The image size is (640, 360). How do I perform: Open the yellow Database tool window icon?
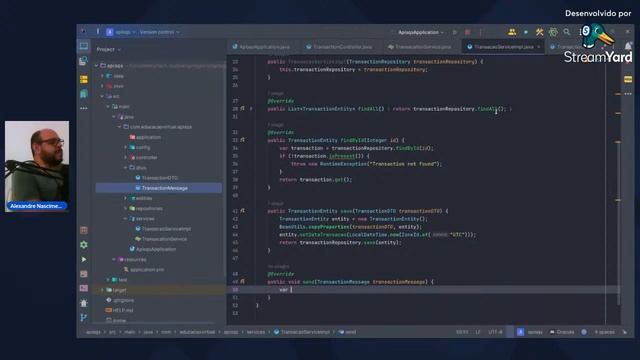click(628, 79)
